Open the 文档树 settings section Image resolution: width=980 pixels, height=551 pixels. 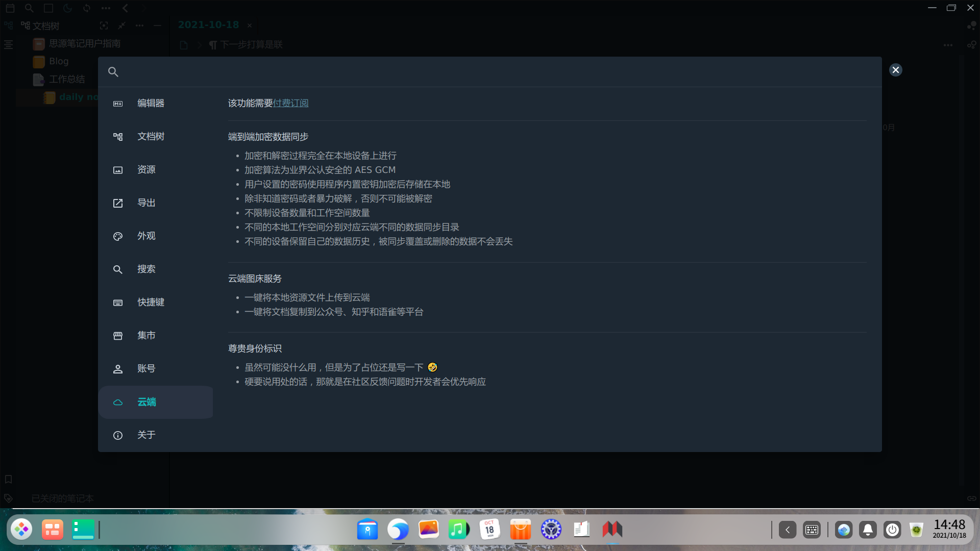click(x=151, y=136)
